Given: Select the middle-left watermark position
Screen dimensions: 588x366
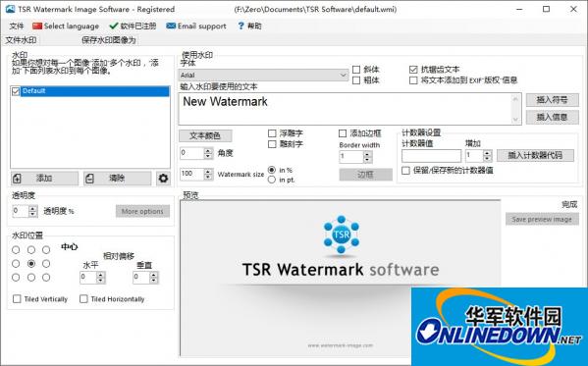Looking at the screenshot, I should coord(16,264).
